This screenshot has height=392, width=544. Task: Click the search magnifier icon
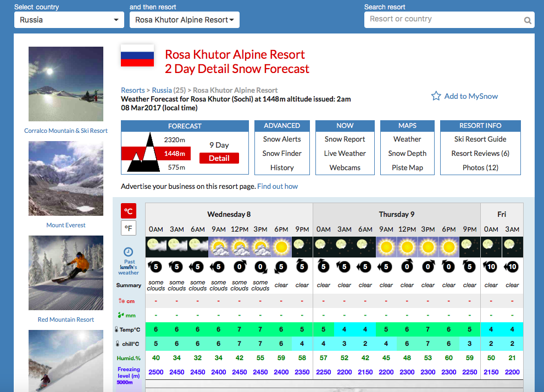point(528,20)
